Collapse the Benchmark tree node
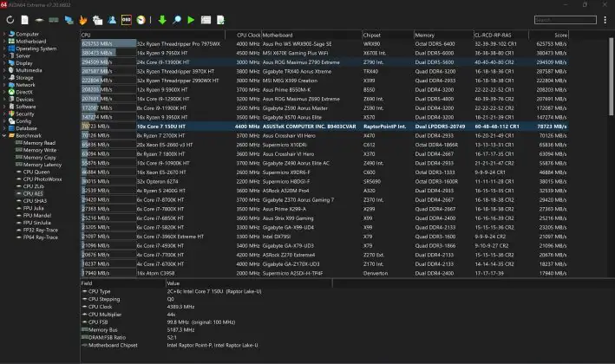This screenshot has width=615, height=364. coord(4,135)
